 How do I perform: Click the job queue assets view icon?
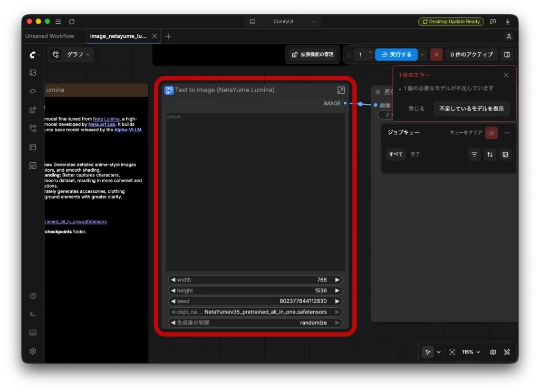(x=505, y=155)
